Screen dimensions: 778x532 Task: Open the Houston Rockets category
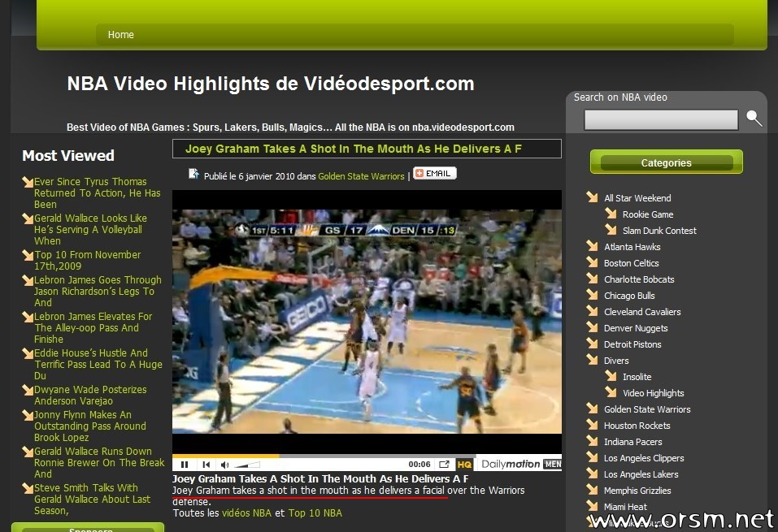[637, 426]
